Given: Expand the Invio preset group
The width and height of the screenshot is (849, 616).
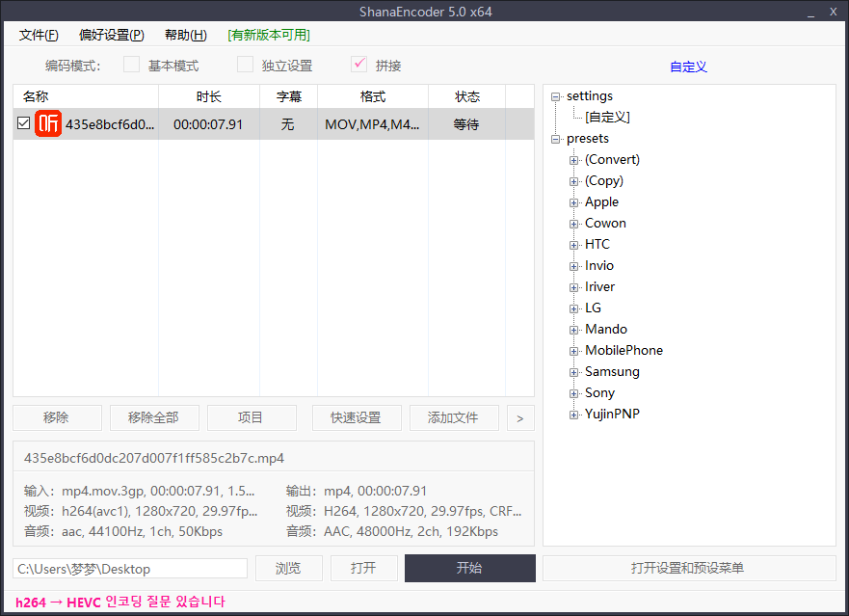Looking at the screenshot, I should tap(574, 266).
